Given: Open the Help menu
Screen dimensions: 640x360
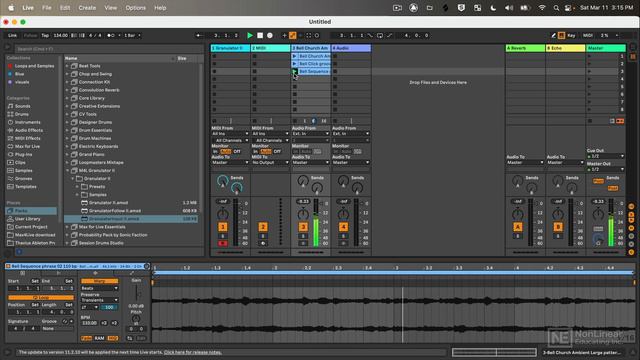Looking at the screenshot, I should (x=160, y=8).
